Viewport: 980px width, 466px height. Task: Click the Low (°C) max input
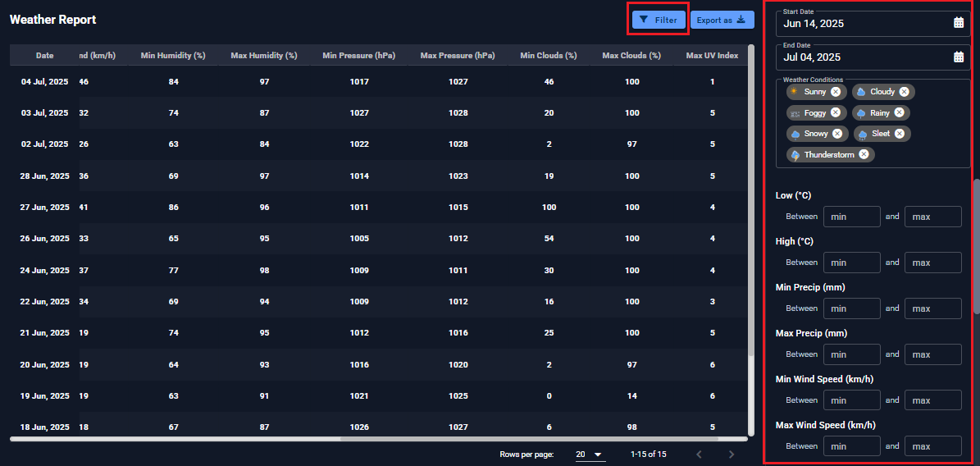pyautogui.click(x=933, y=217)
